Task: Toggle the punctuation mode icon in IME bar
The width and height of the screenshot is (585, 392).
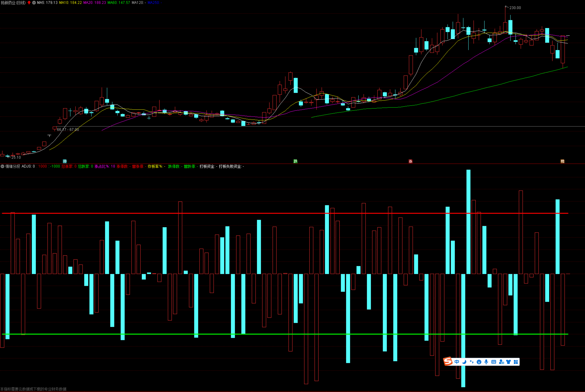Action: (x=471, y=362)
